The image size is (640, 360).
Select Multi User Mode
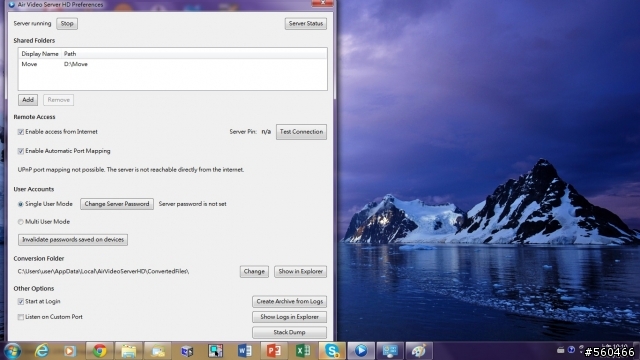[20, 222]
